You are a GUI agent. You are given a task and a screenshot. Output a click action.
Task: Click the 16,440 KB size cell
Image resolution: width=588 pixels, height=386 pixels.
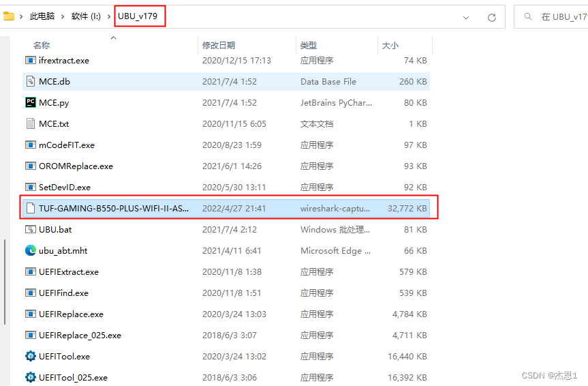407,357
